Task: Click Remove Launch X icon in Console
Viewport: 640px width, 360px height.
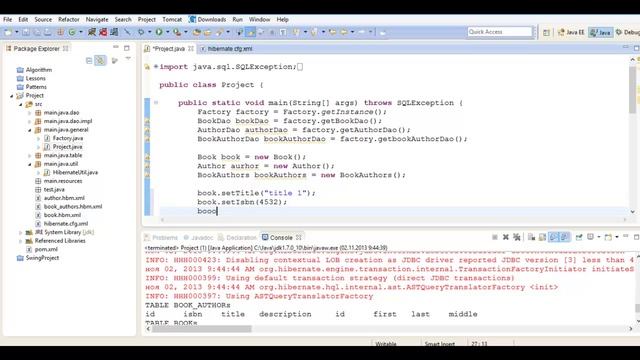Action: pos(505,237)
